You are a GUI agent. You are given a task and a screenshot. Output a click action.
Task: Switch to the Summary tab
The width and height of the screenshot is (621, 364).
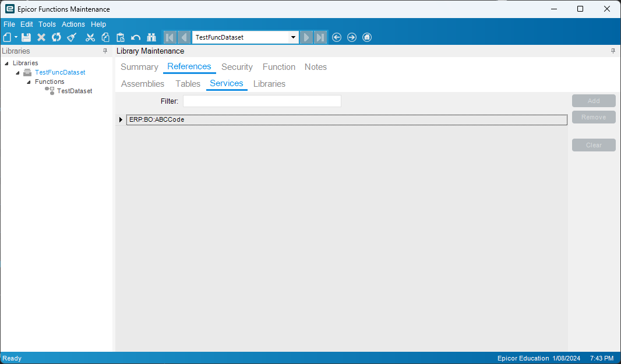(x=139, y=67)
